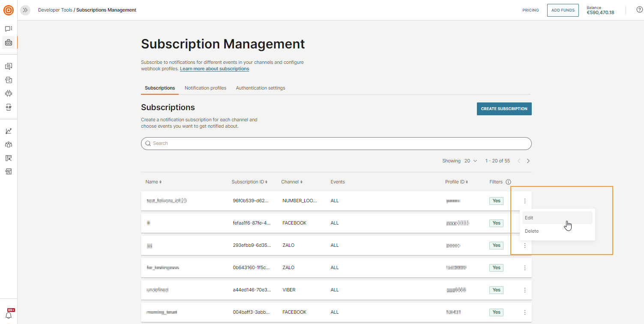This screenshot has height=324, width=644.
Task: Select the Developer Tools toolbox icon
Action: click(x=9, y=42)
